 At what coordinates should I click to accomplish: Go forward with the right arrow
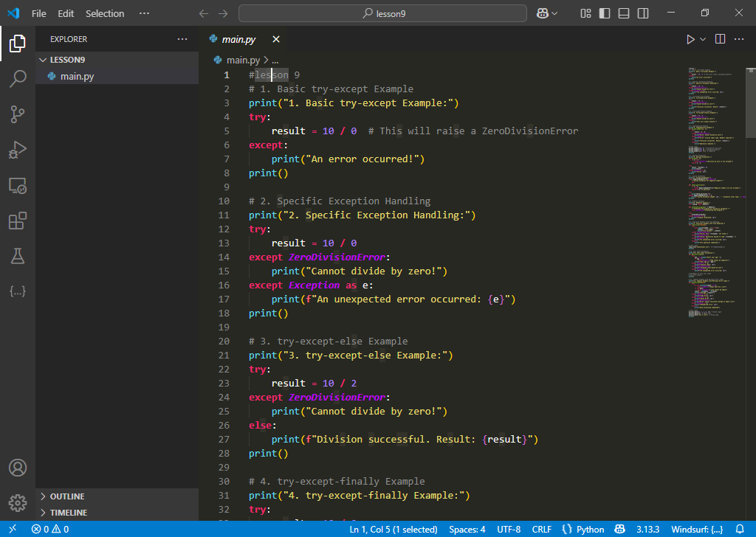tap(223, 13)
